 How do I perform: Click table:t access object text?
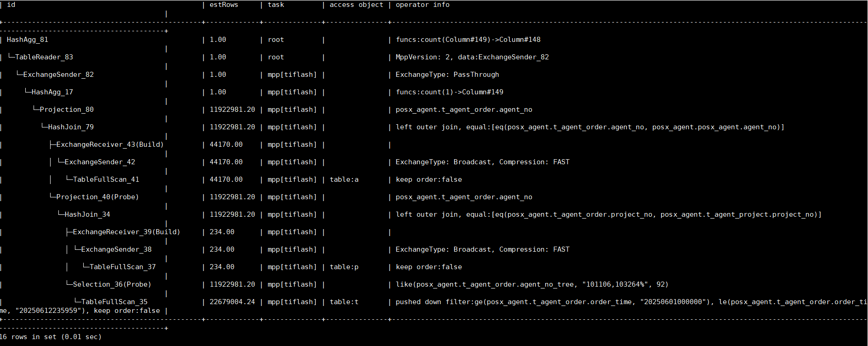tap(344, 302)
